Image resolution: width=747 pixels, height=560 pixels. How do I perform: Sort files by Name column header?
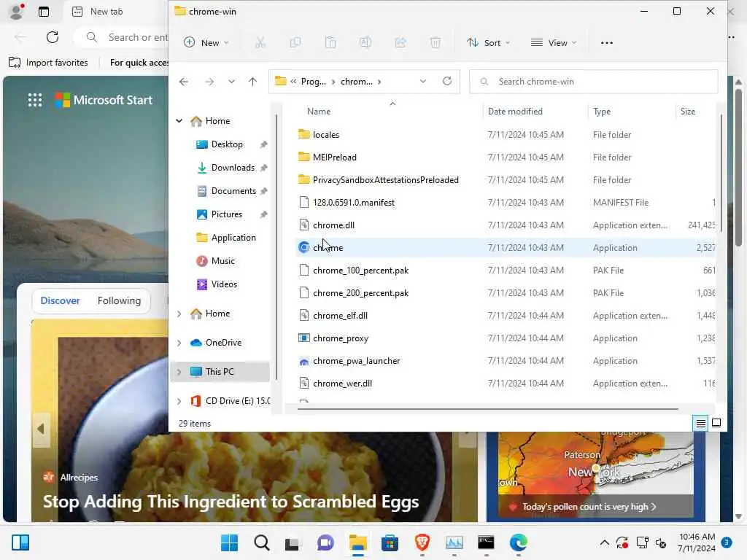pos(319,112)
